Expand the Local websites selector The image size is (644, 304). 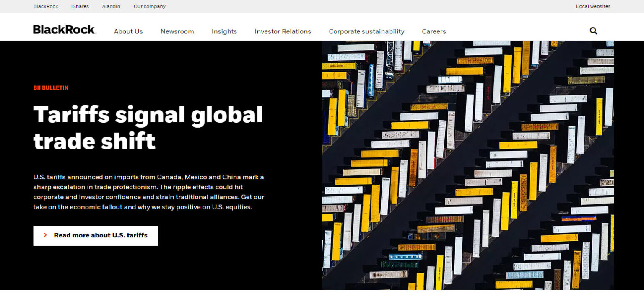593,6
